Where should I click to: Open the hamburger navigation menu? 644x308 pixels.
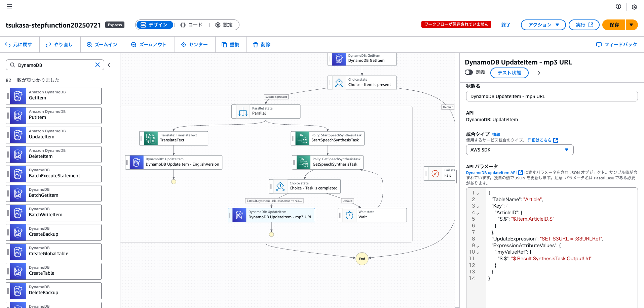[9, 6]
